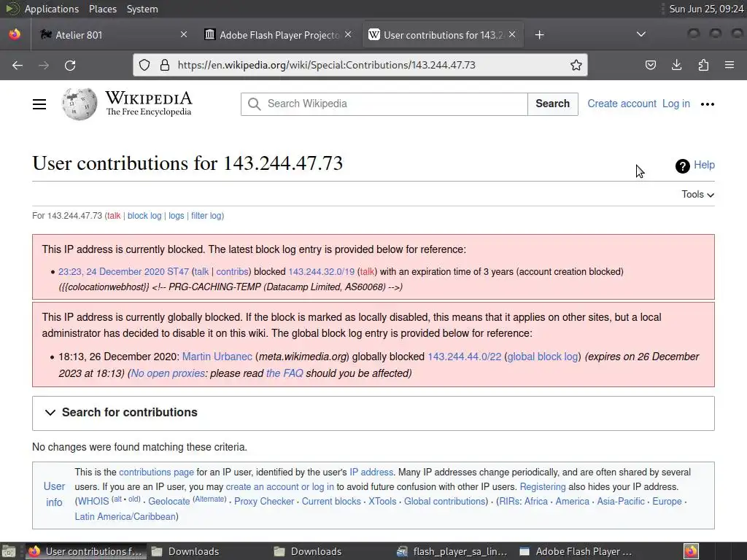Click the WHOIS link
Screen dimensions: 747x560
(93, 502)
